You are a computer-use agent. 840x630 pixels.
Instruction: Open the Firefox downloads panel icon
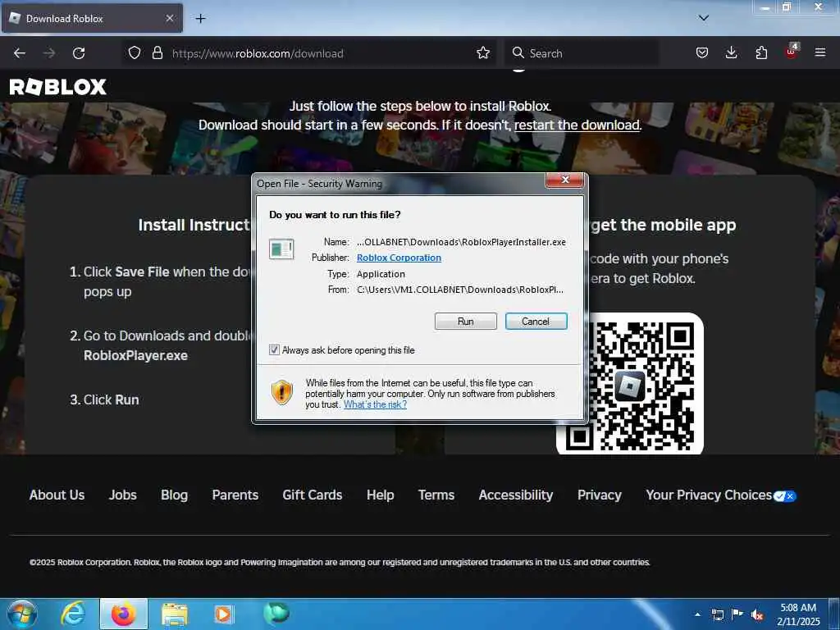(x=731, y=53)
